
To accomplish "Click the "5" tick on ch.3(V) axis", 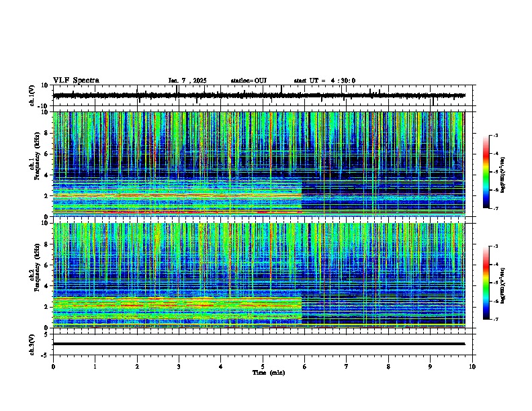I will pos(47,334).
